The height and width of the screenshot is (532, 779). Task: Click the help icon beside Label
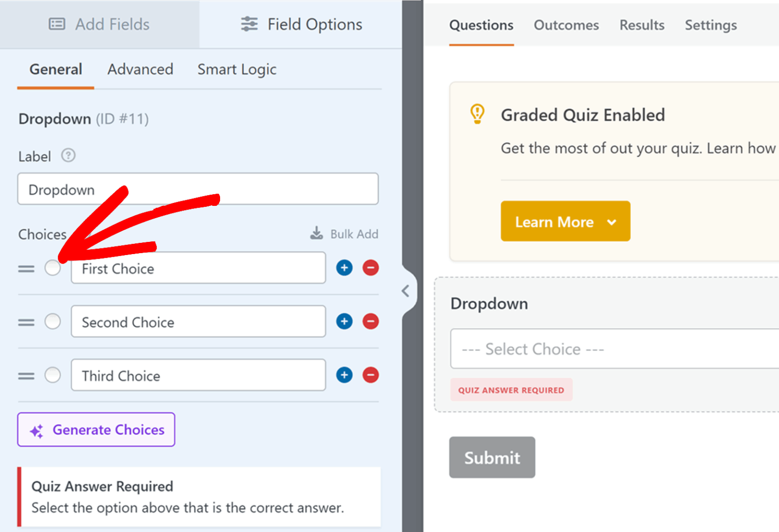(68, 156)
